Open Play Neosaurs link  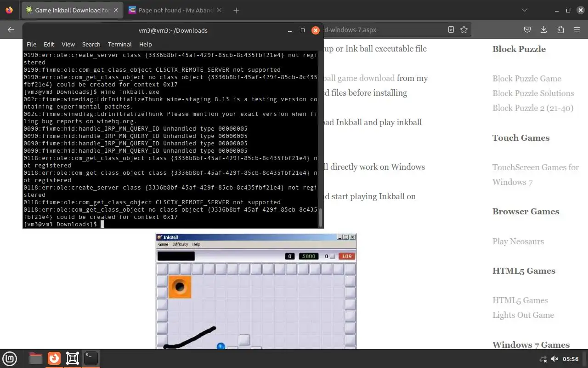click(x=518, y=241)
